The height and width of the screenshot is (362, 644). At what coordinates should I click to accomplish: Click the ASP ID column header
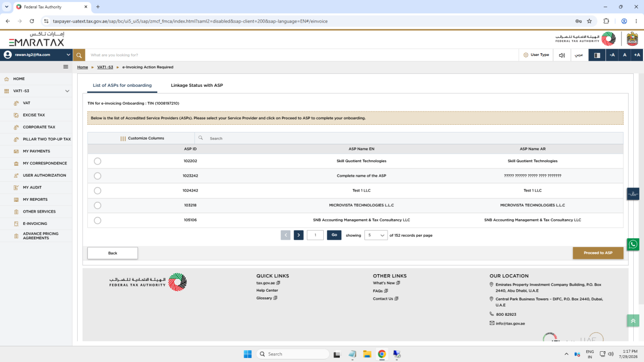pyautogui.click(x=190, y=149)
